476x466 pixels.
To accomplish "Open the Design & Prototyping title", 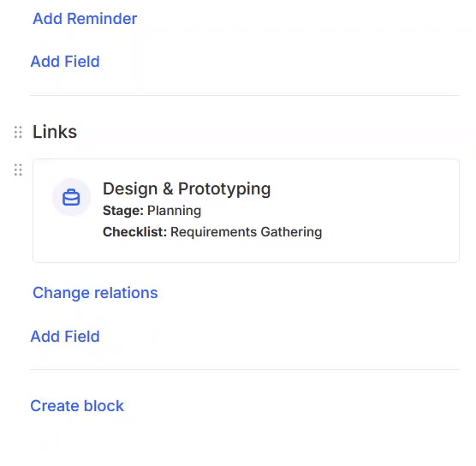I will pos(187,188).
